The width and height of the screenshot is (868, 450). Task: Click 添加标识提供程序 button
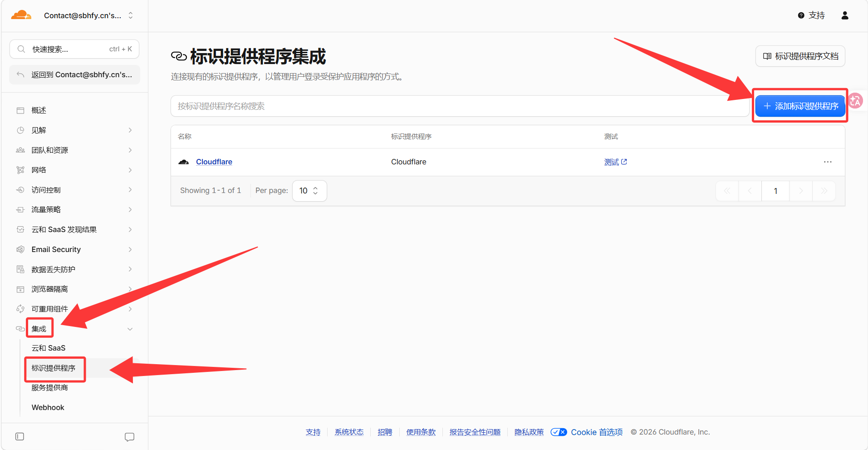[800, 106]
